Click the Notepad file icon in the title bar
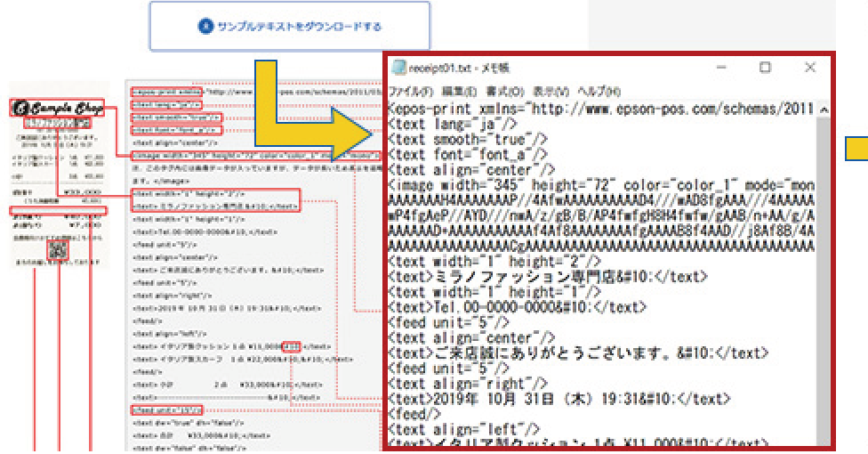 point(398,69)
